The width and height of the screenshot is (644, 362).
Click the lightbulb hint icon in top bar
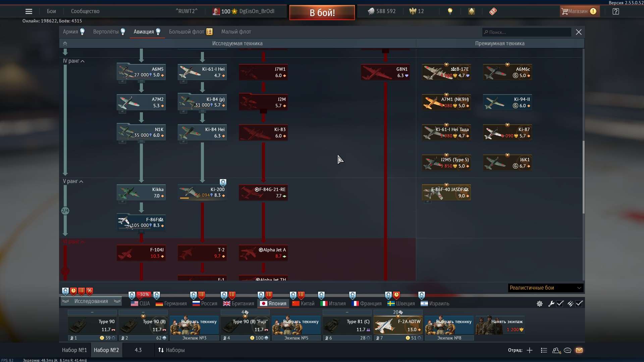(x=450, y=11)
